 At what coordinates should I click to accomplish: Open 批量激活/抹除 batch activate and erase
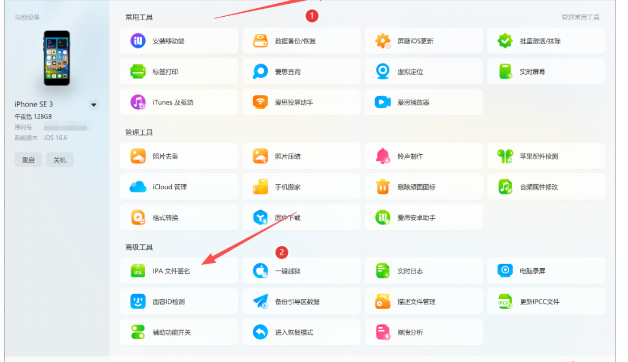coord(546,41)
